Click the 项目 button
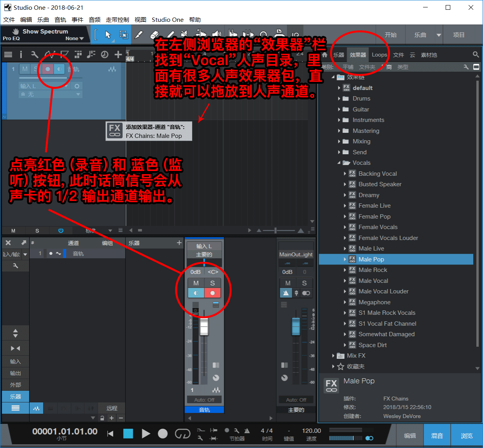This screenshot has height=448, width=483. tap(459, 35)
